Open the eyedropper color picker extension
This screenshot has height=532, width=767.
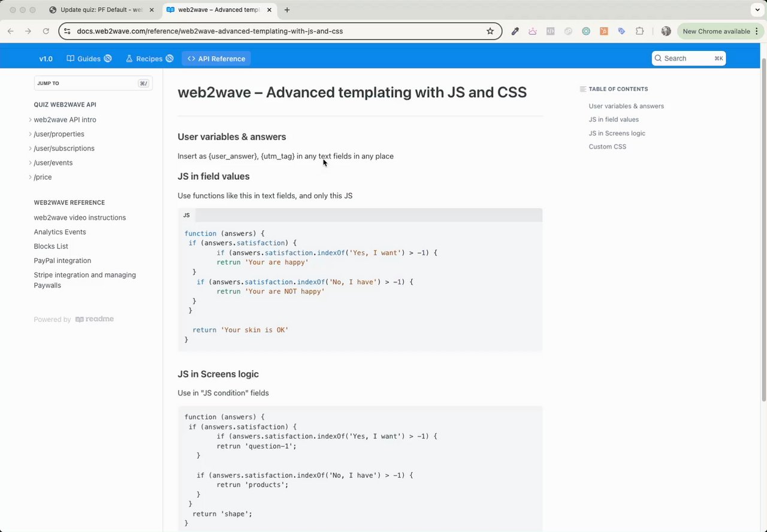(515, 31)
